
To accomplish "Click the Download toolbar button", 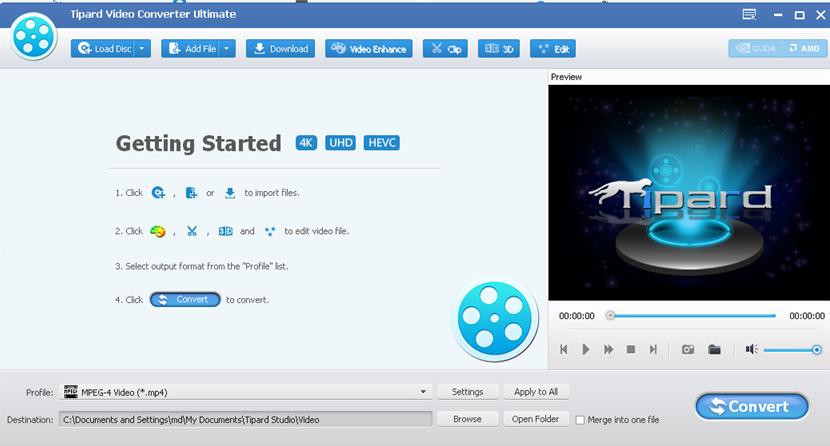I will pyautogui.click(x=280, y=48).
